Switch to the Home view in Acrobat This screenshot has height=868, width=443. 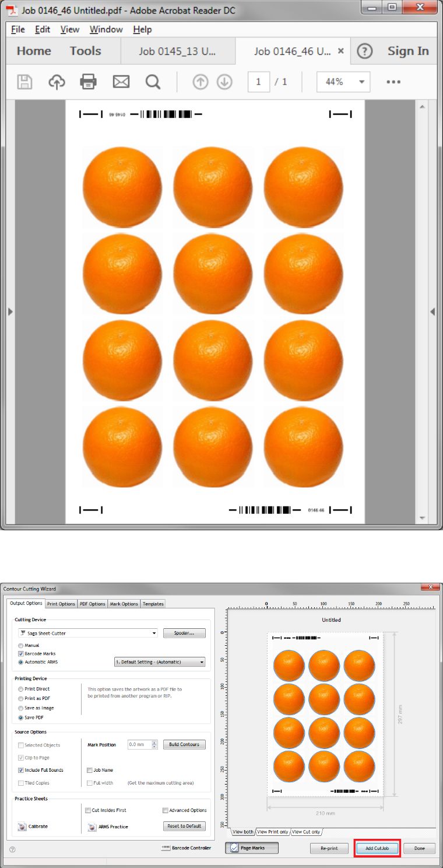[34, 51]
